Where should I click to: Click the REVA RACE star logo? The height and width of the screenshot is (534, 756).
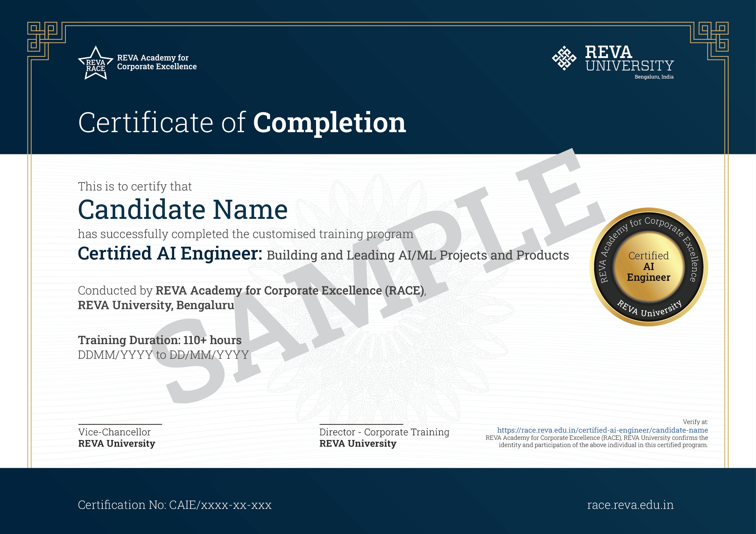point(95,63)
